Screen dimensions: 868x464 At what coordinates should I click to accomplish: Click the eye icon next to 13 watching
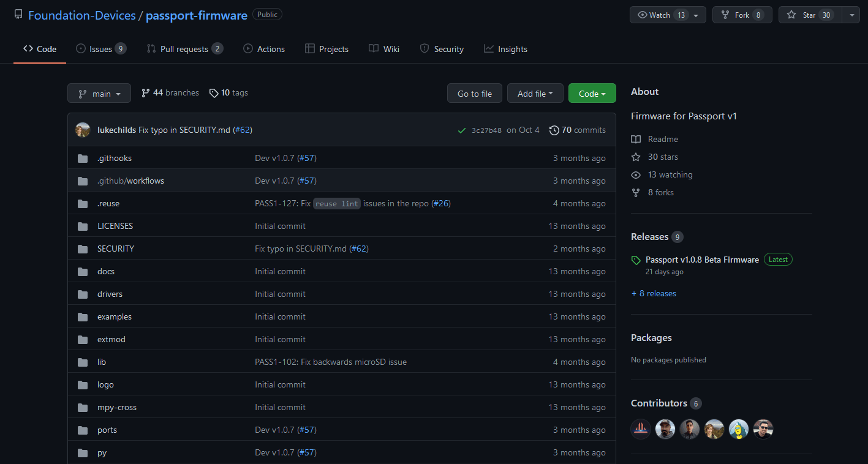click(x=636, y=175)
